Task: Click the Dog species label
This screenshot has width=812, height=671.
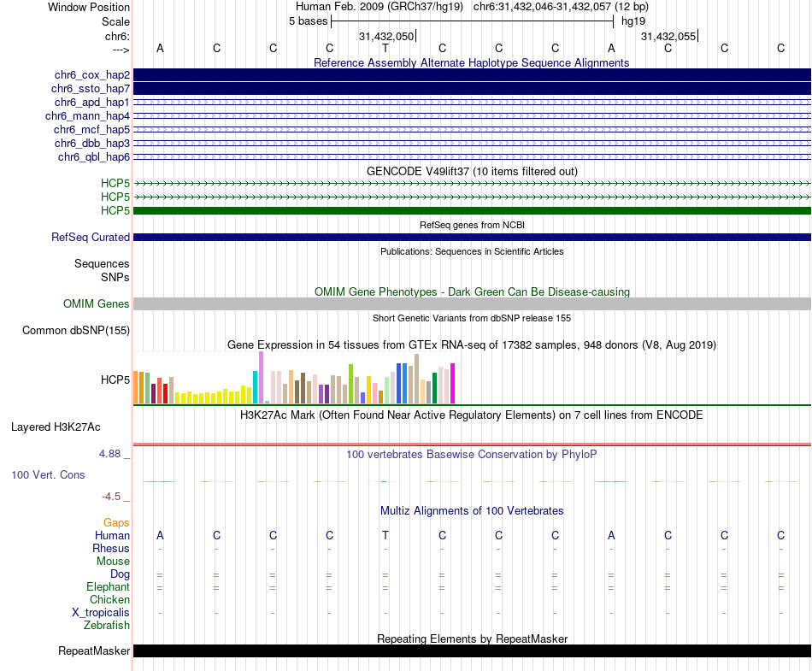Action: (120, 574)
